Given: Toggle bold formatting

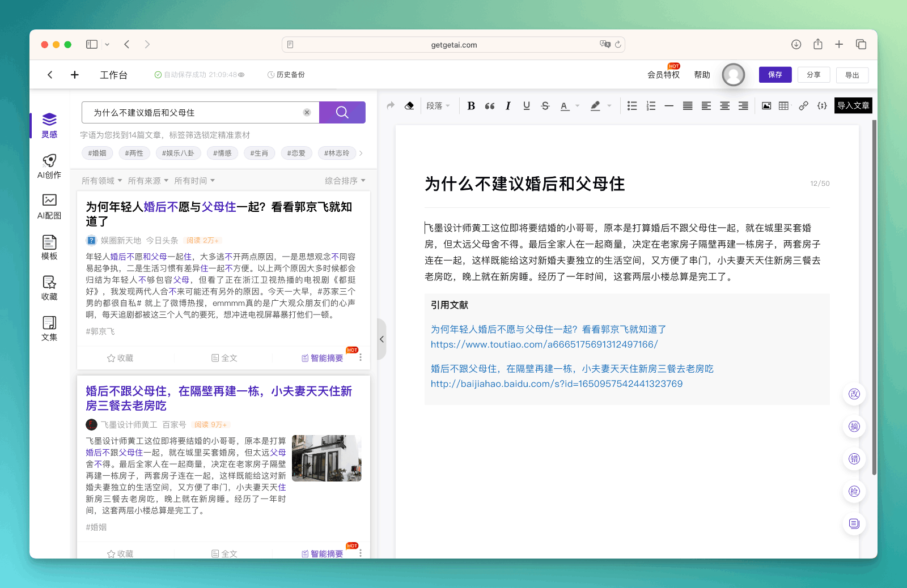Looking at the screenshot, I should (x=471, y=106).
